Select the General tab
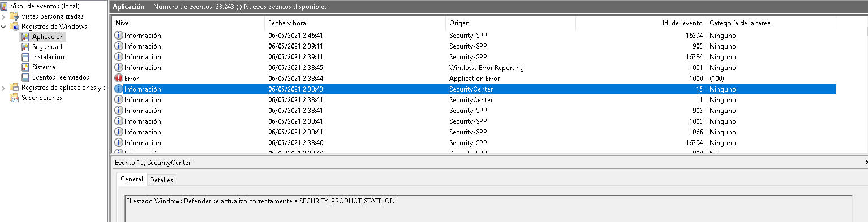 coord(132,179)
